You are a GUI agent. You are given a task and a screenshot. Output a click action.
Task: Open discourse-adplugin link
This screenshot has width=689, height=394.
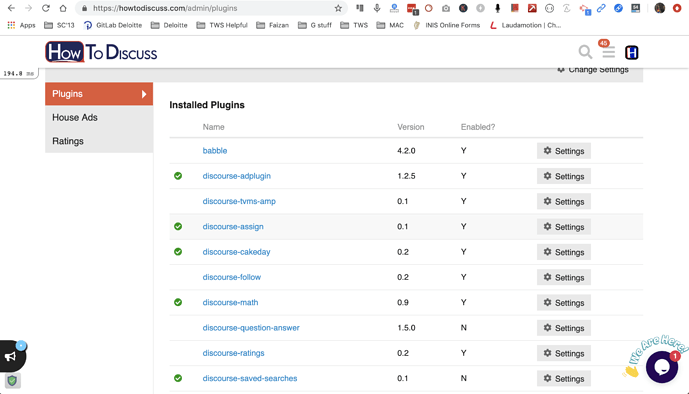click(x=236, y=176)
